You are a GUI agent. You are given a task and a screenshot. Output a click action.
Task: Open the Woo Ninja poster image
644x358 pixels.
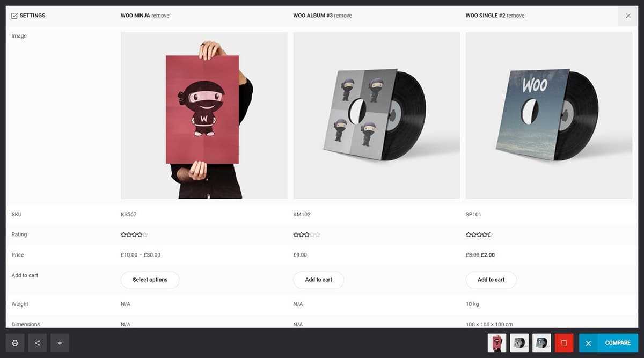click(x=204, y=115)
